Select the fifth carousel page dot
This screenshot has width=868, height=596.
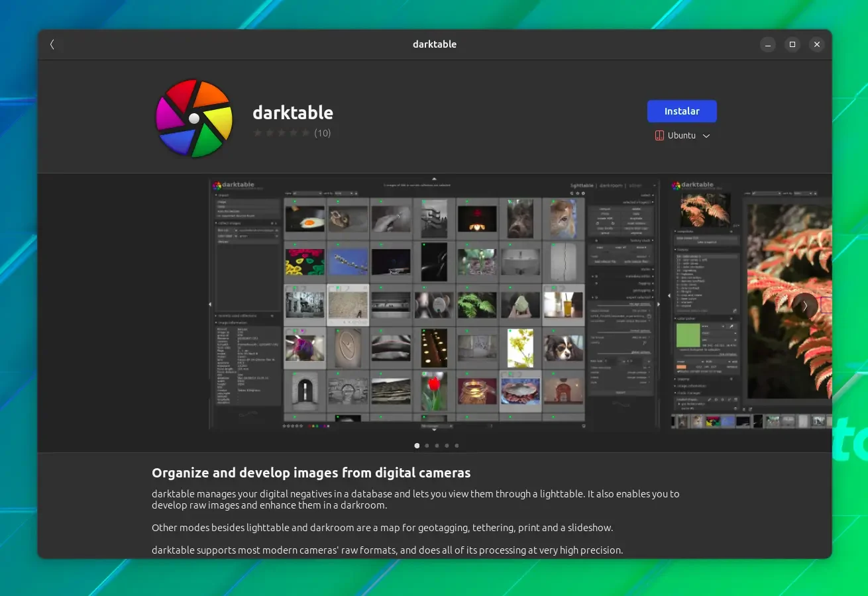tap(457, 446)
